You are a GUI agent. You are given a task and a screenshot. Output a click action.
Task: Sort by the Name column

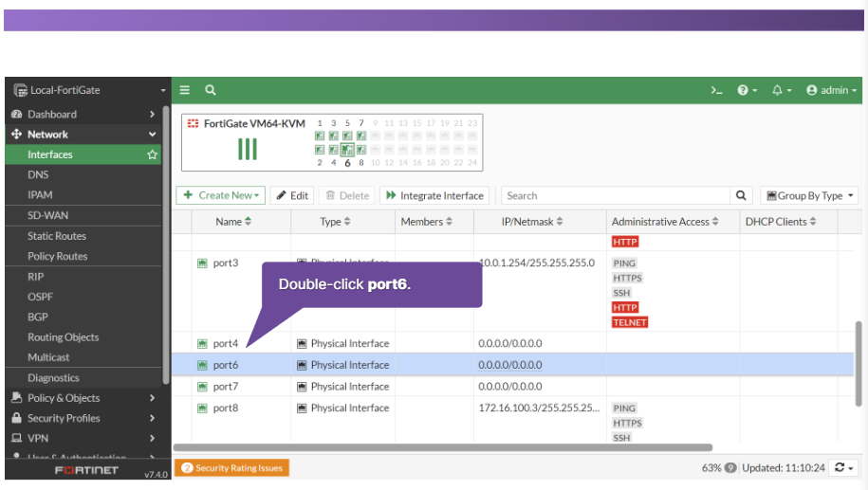[x=233, y=222]
